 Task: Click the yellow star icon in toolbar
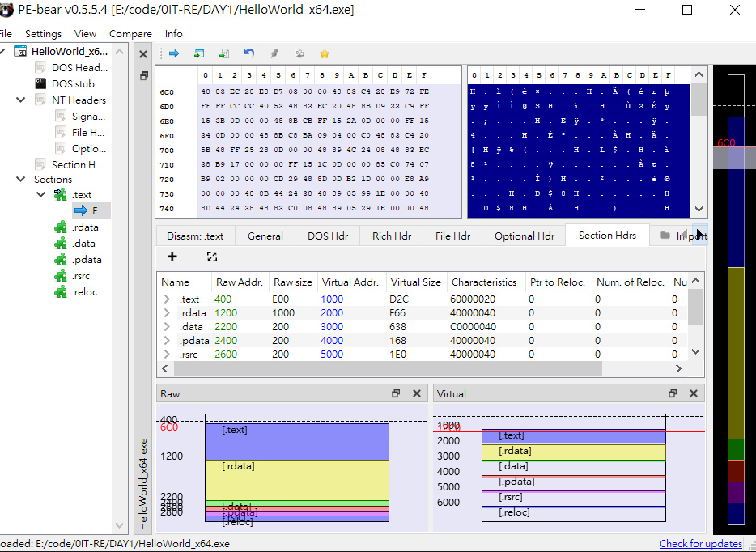[325, 53]
